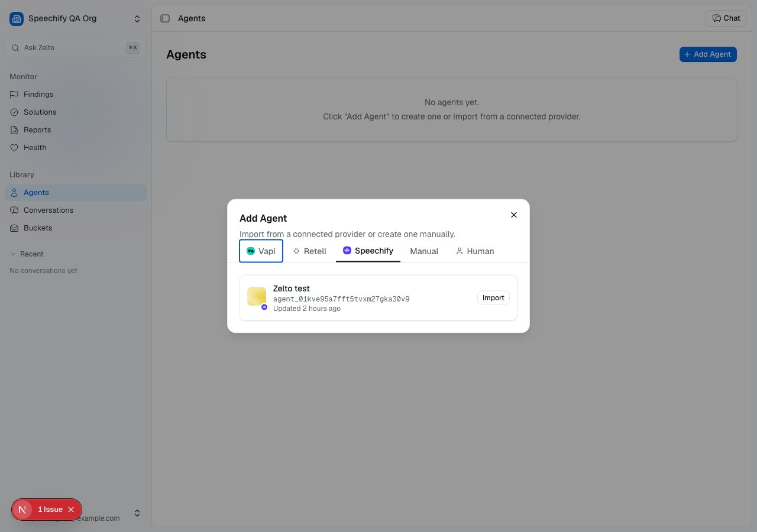Switch to the Vapi tab

click(x=261, y=251)
